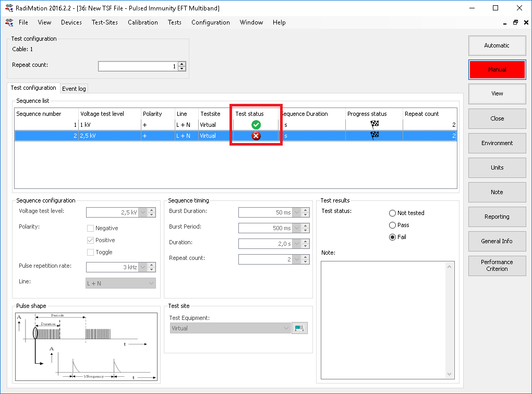532x394 pixels.
Task: Increase the Voltage test level value
Action: pyautogui.click(x=152, y=210)
